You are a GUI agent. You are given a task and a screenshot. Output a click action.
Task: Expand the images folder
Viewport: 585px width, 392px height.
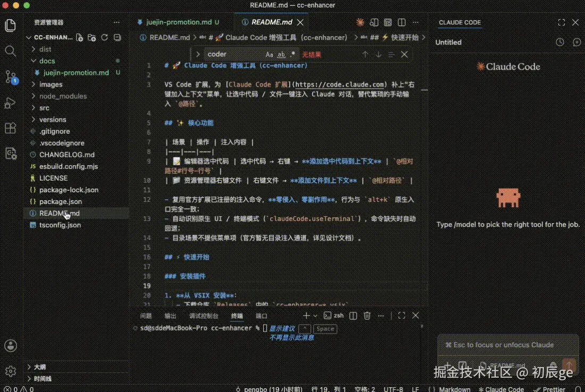tap(51, 84)
